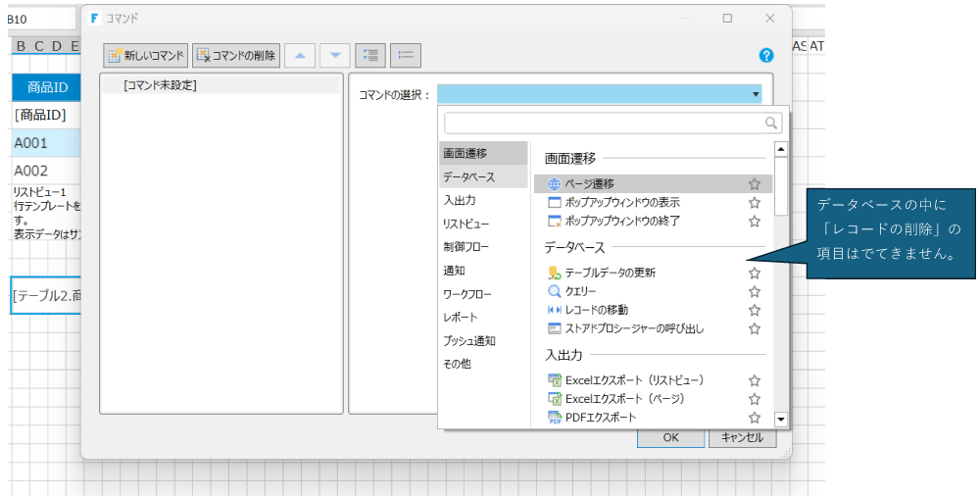Open the コマンドの選択 dropdown arrow

756,95
